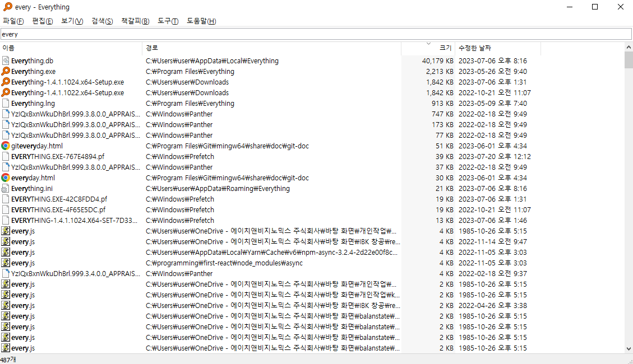Viewport: 633px width, 364px height.
Task: Click the date 2023-05-26 오전 9:40
Action: tap(492, 71)
